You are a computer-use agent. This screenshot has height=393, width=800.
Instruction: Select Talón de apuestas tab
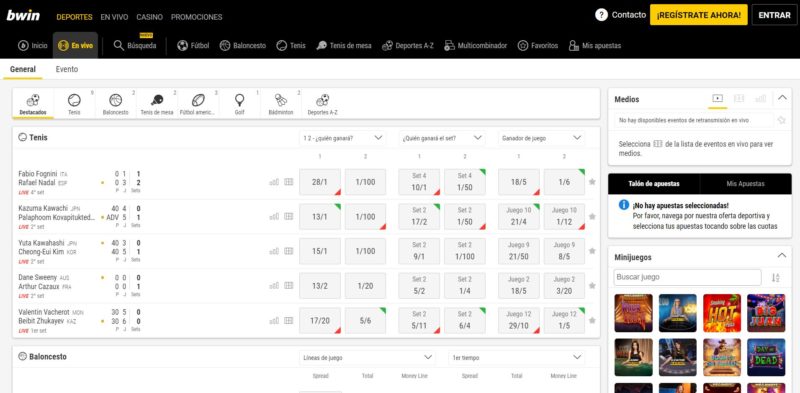(x=654, y=184)
